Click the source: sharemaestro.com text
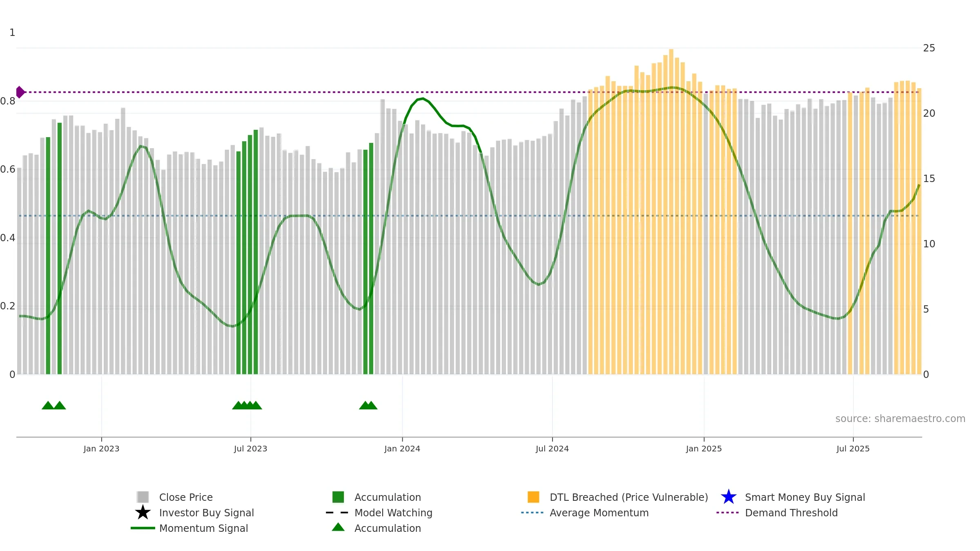 pyautogui.click(x=900, y=419)
